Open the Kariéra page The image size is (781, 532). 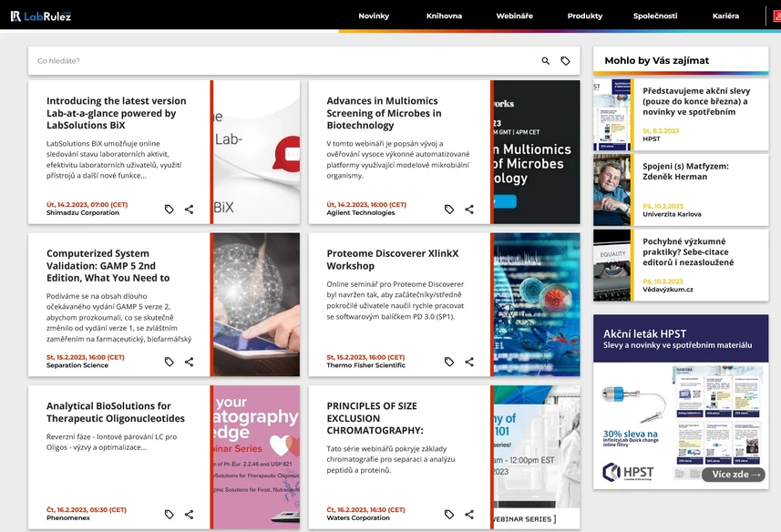725,15
